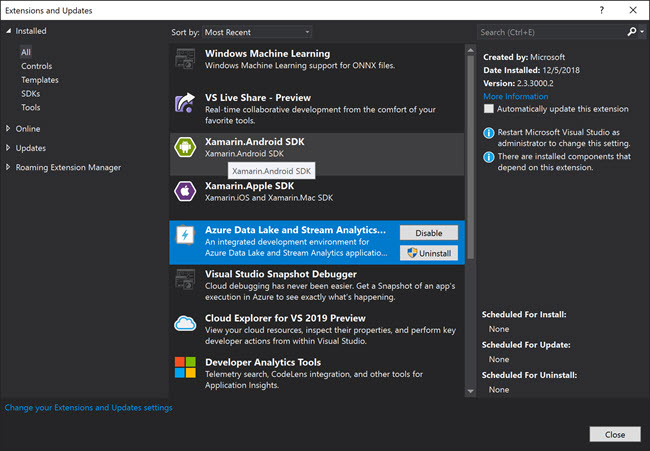Screen dimensions: 650x451
Task: Click the Xamarin.Apple SDK hexagon icon
Action: pyautogui.click(x=185, y=191)
